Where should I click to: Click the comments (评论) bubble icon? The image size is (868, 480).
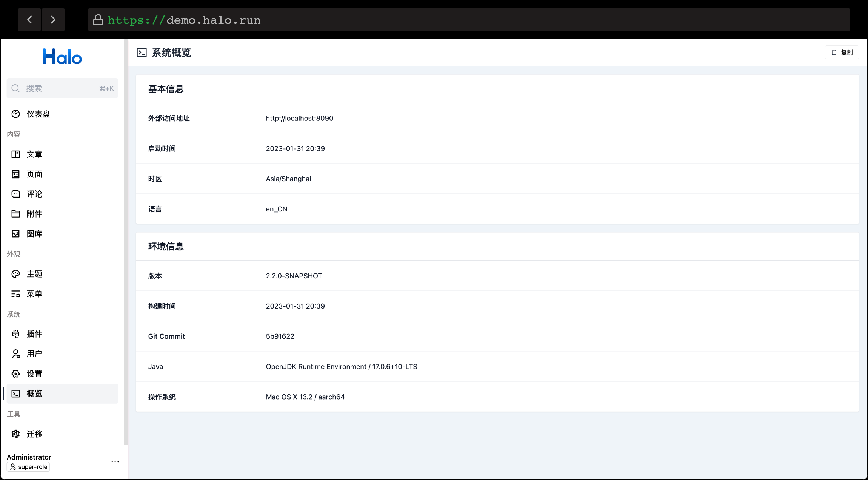[x=15, y=194]
